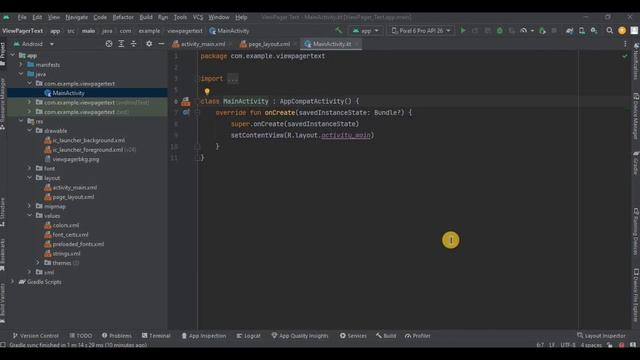The width and height of the screenshot is (640, 360).
Task: Open Resource Manager side tool window
Action: [3, 104]
